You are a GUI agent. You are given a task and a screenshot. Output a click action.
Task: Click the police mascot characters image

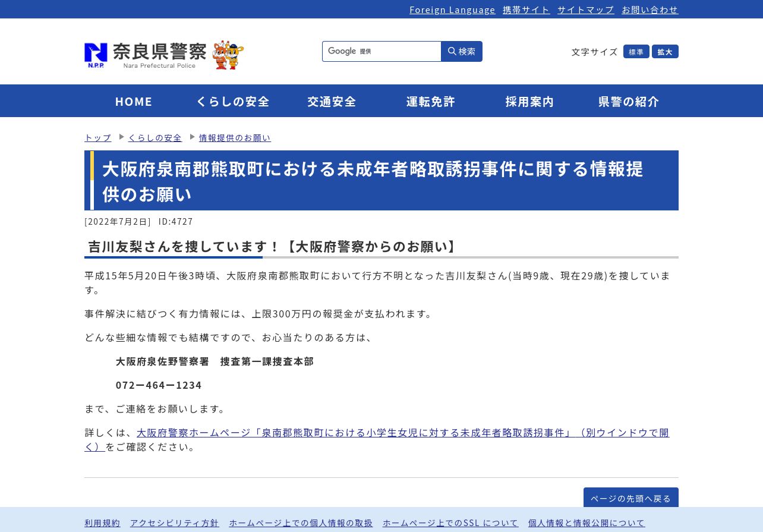tap(229, 55)
